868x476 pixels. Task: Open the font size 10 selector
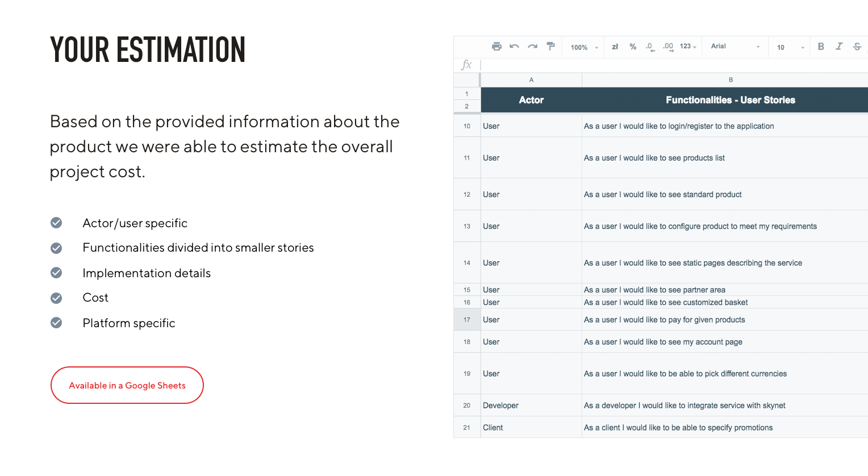[x=788, y=47]
